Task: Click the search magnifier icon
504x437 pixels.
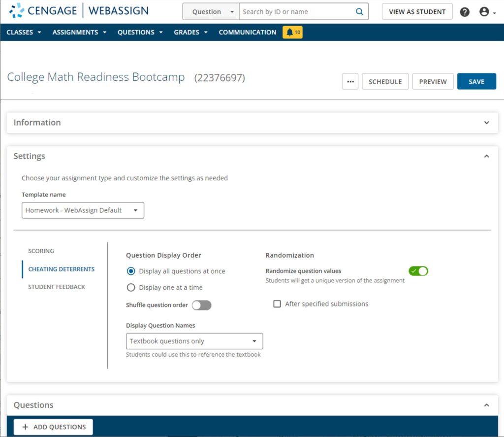Action: tap(359, 10)
